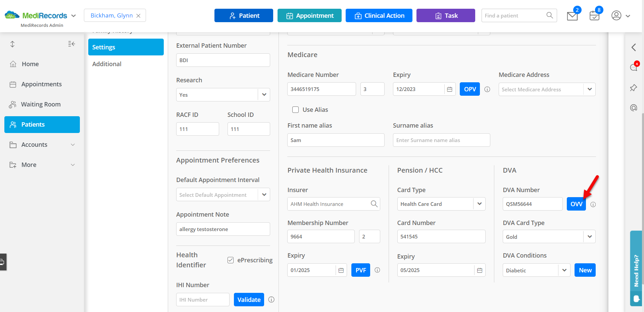Open the calendar tasks notification icon

pos(594,16)
